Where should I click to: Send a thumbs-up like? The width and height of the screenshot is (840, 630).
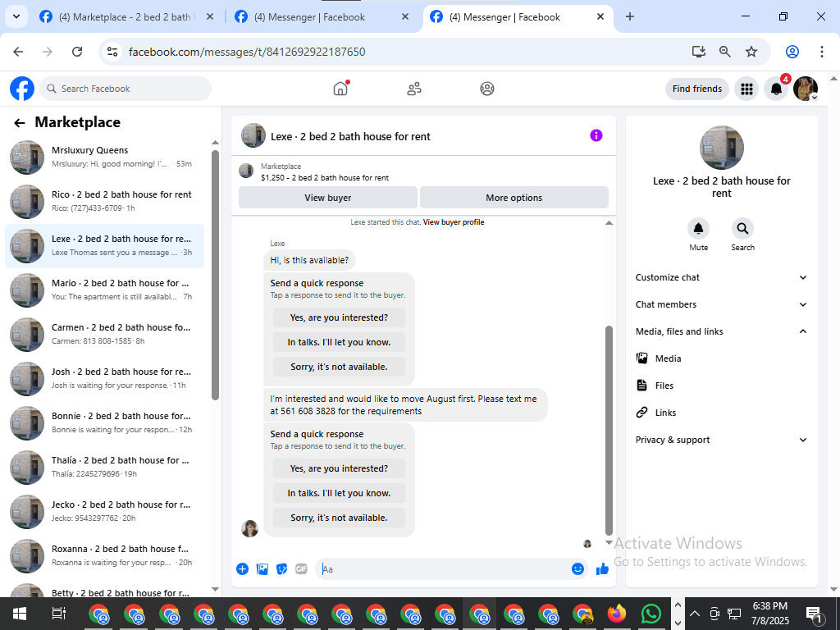[603, 569]
